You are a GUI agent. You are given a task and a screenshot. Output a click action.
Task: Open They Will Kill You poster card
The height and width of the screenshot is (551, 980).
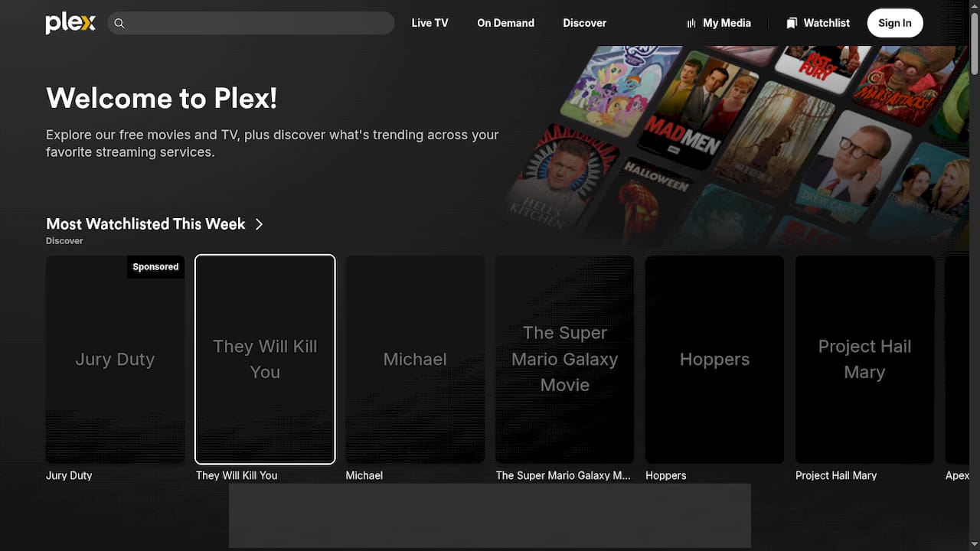point(265,360)
